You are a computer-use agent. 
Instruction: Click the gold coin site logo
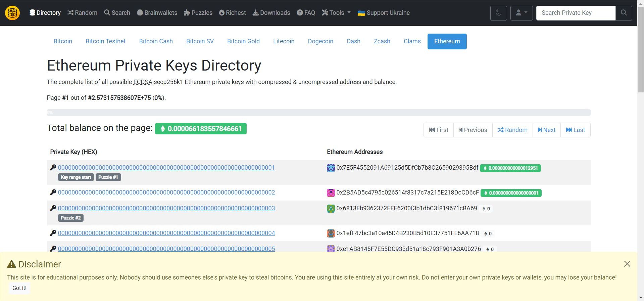point(12,13)
